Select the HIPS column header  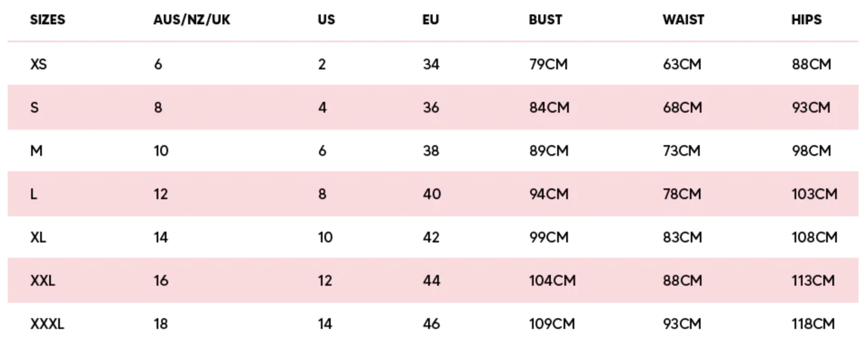click(806, 20)
